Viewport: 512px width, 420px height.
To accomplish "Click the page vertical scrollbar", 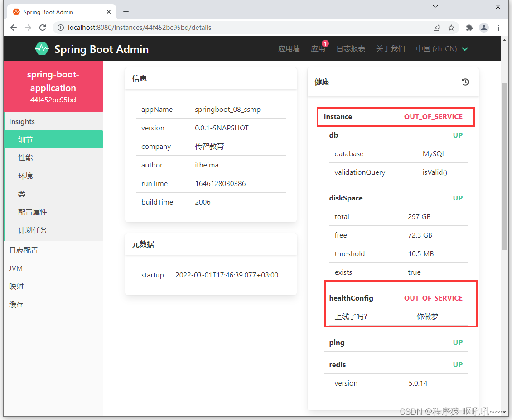I will click(504, 166).
